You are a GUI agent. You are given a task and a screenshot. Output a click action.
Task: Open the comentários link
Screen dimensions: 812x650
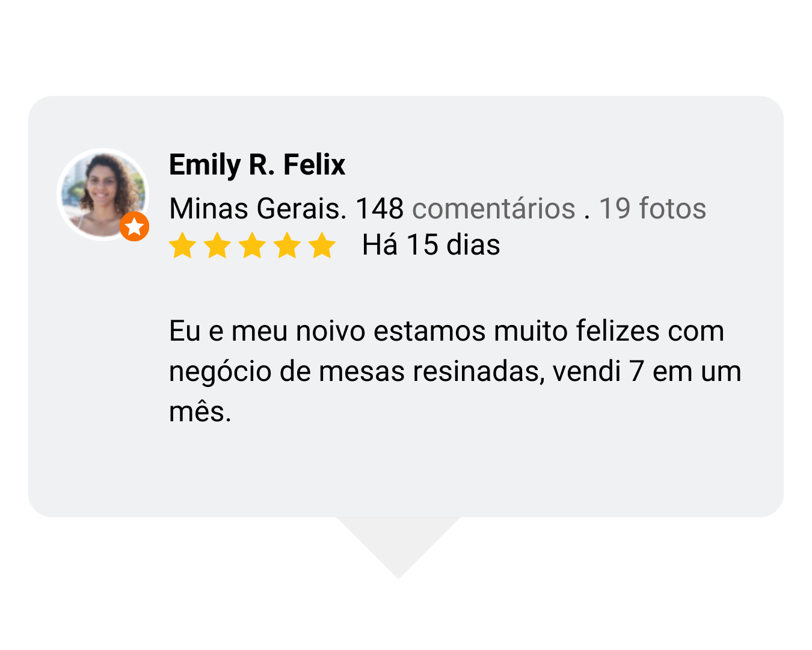pos(493,209)
